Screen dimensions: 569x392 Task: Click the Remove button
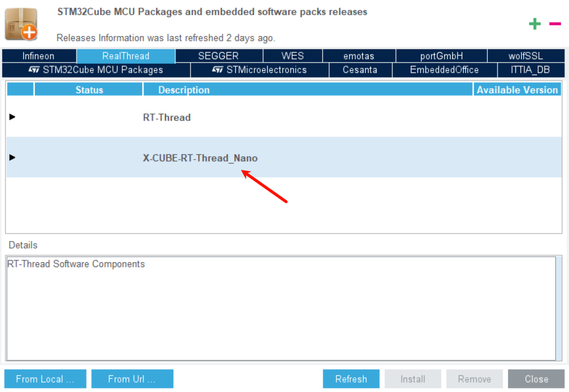474,379
